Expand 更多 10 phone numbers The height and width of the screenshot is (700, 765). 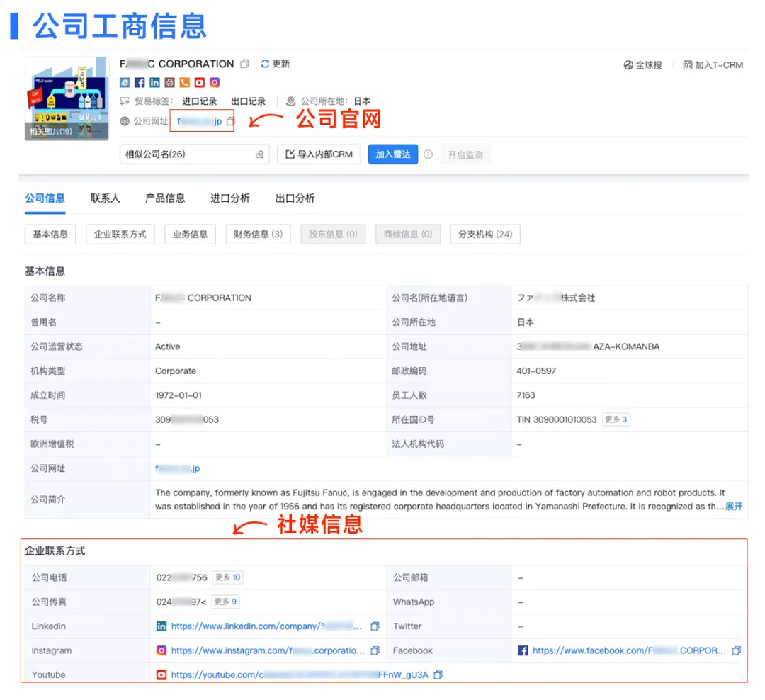(x=228, y=577)
